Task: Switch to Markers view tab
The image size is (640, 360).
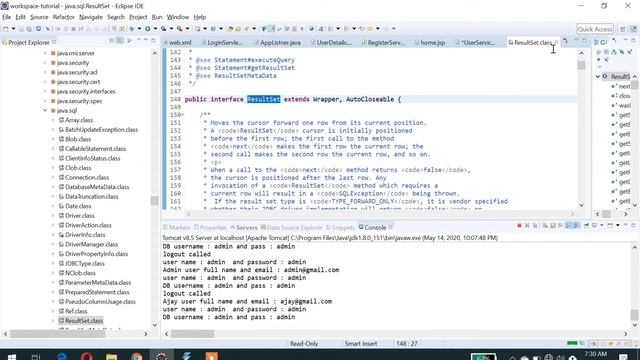Action: coord(177,228)
